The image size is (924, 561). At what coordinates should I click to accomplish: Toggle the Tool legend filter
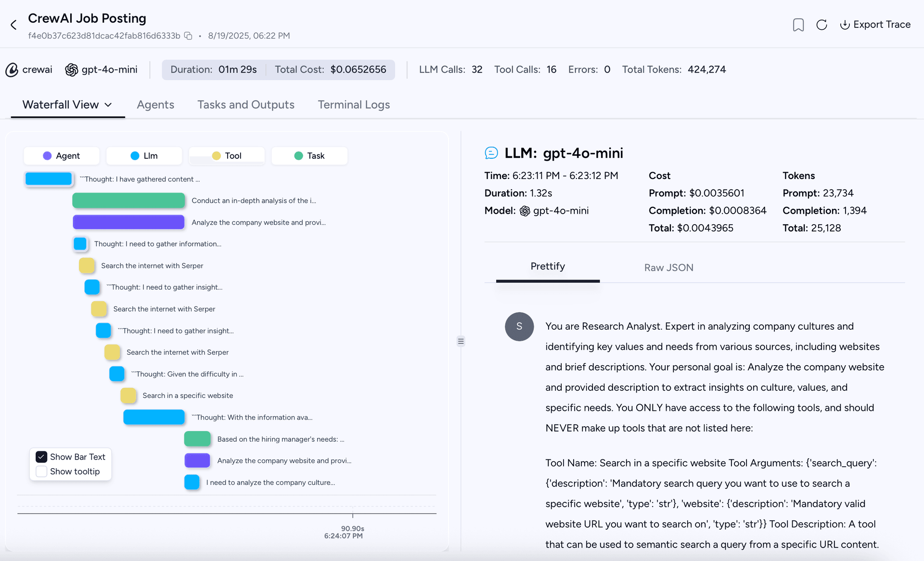(227, 156)
